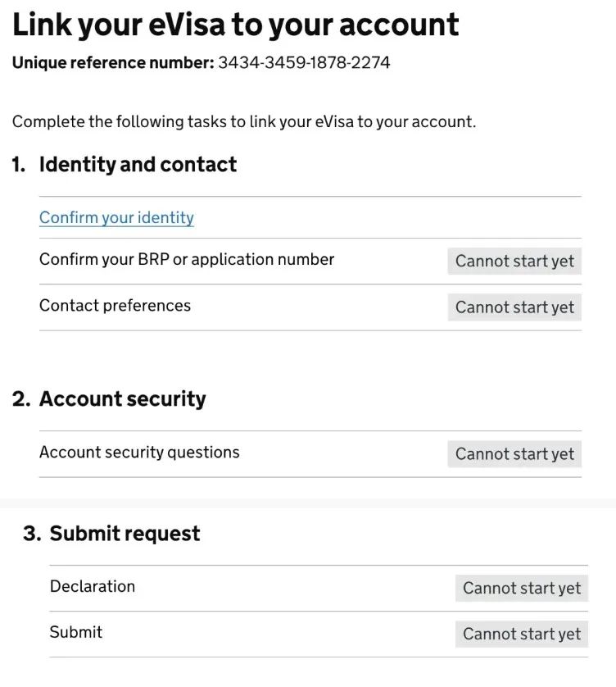Image resolution: width=616 pixels, height=687 pixels.
Task: Click the section number 1 before Identity and contact
Action: point(18,165)
